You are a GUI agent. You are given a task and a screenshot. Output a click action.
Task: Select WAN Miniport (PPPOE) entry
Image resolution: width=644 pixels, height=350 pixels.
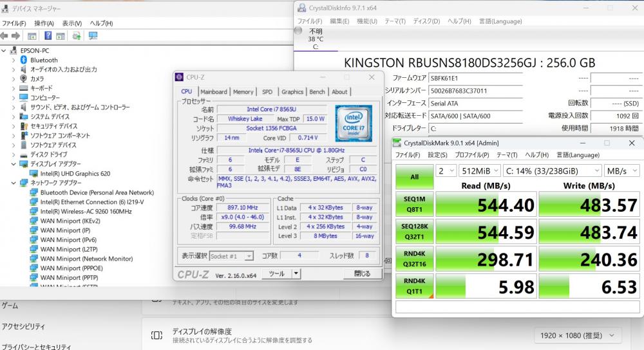click(71, 268)
